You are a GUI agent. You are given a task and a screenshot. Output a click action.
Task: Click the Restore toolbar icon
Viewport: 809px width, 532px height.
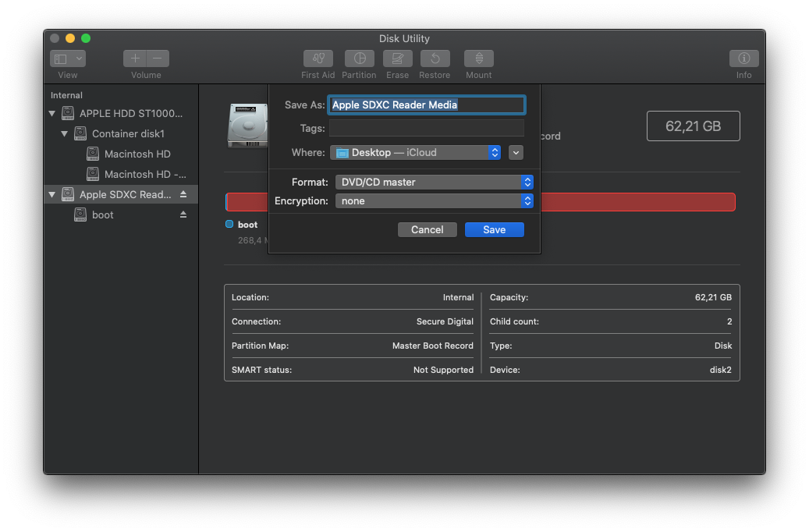(x=435, y=59)
